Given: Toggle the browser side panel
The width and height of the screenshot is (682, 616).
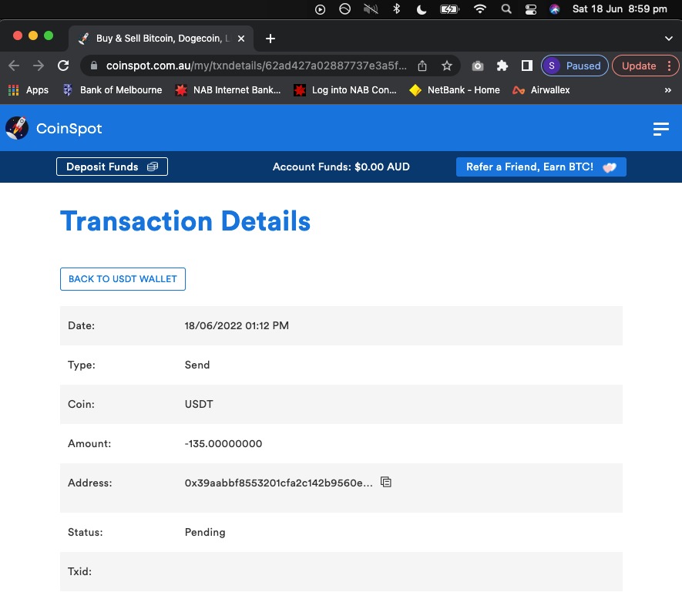Looking at the screenshot, I should point(527,66).
